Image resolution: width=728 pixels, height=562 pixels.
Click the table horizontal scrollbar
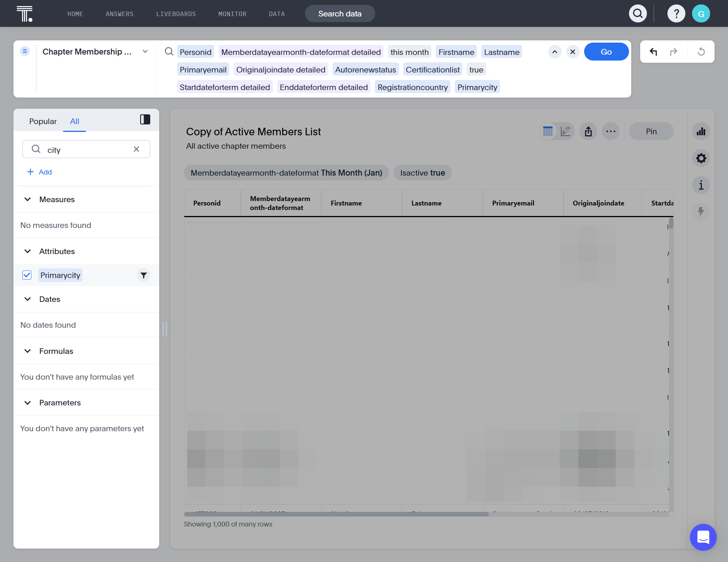(336, 515)
